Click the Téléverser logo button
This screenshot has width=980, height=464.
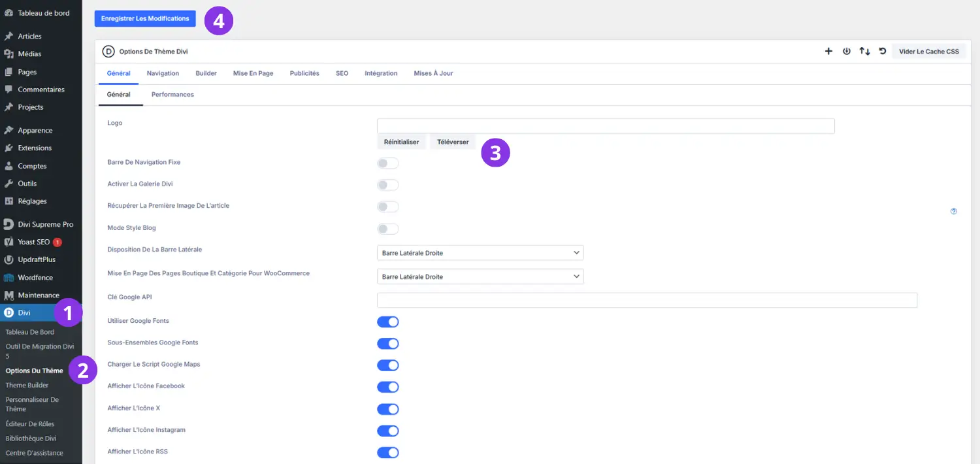pyautogui.click(x=453, y=142)
